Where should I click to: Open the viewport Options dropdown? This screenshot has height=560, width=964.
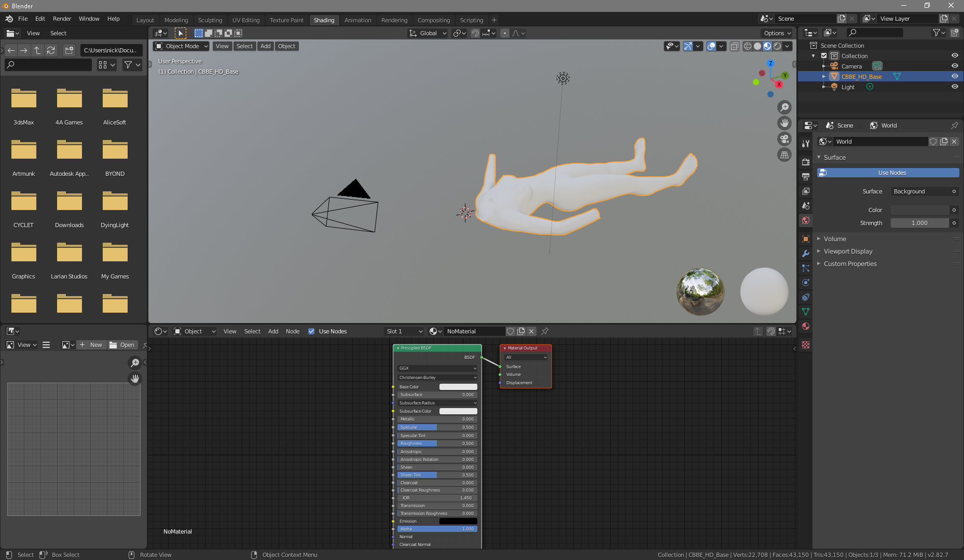coord(778,33)
